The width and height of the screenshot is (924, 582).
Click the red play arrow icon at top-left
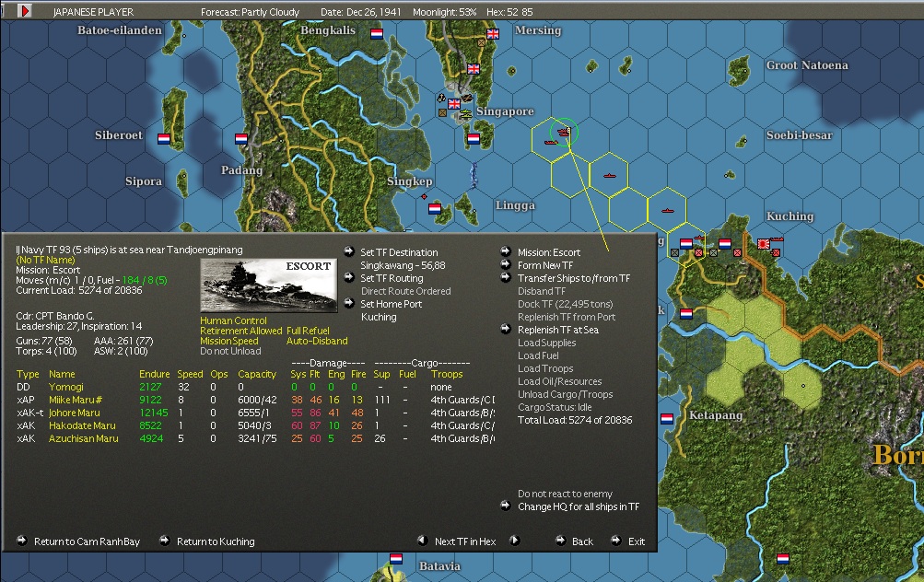tap(24, 11)
